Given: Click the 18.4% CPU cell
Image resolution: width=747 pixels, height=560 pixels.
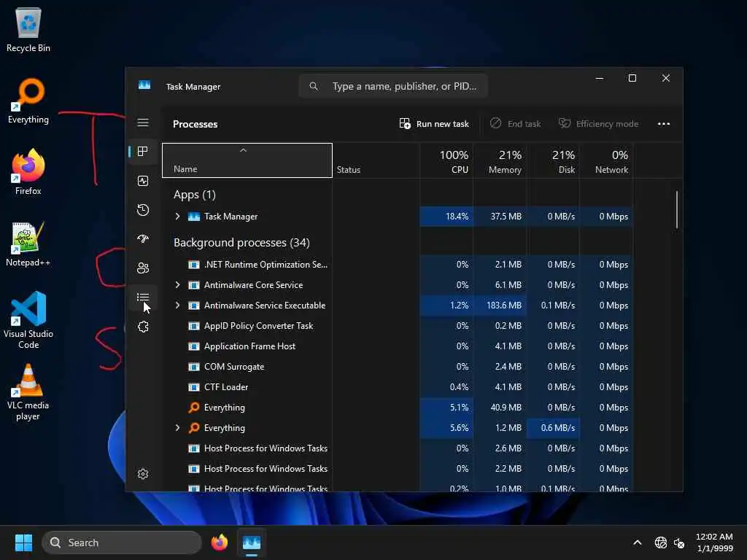Looking at the screenshot, I should [446, 216].
